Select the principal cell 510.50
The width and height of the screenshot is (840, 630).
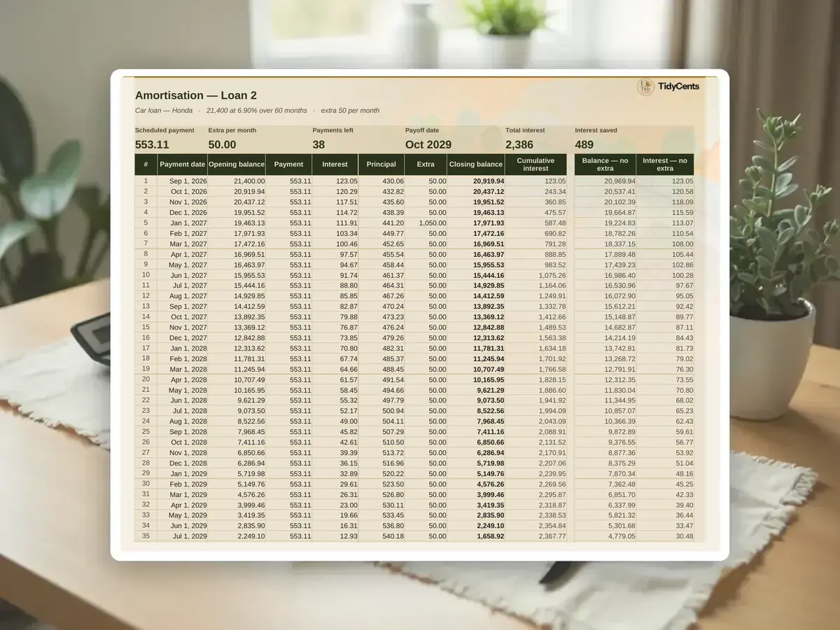(x=381, y=442)
